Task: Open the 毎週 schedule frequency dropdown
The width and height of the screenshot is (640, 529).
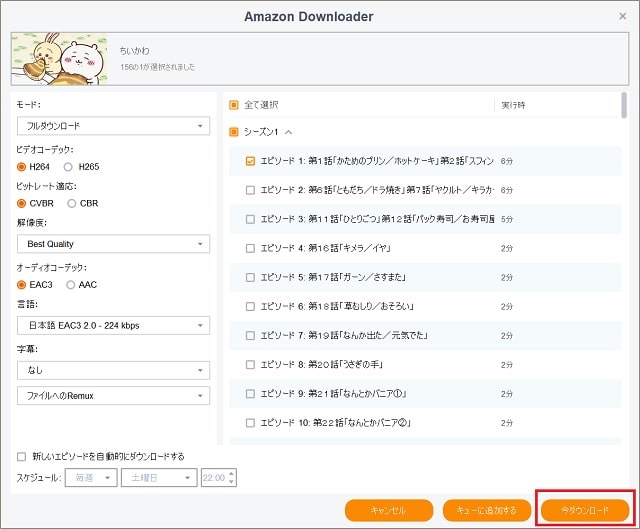Action: tap(91, 478)
